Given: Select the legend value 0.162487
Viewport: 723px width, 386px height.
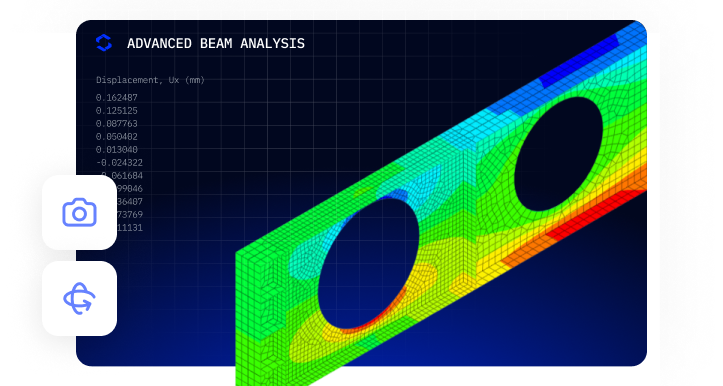Looking at the screenshot, I should click(x=117, y=98).
